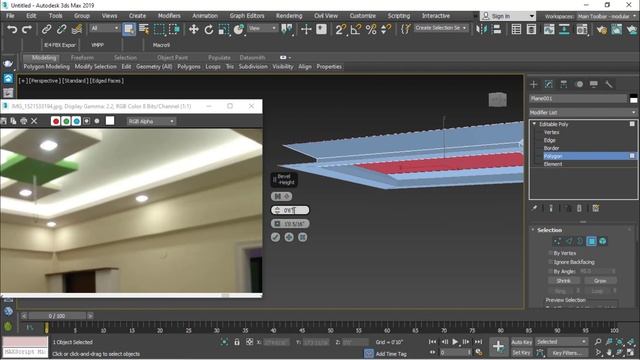Screen dimensions: 640x360
Task: Open the Render Setup icon
Action: (x=602, y=29)
